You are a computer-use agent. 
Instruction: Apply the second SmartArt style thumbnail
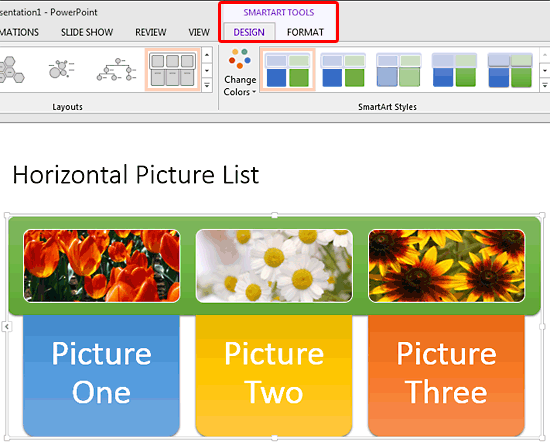343,70
